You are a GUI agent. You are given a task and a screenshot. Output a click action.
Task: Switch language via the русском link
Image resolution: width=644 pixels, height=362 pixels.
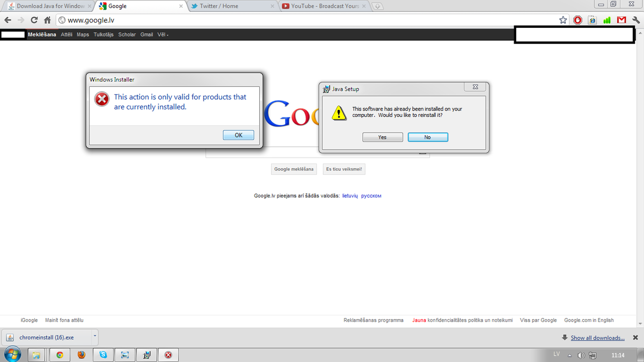click(371, 196)
